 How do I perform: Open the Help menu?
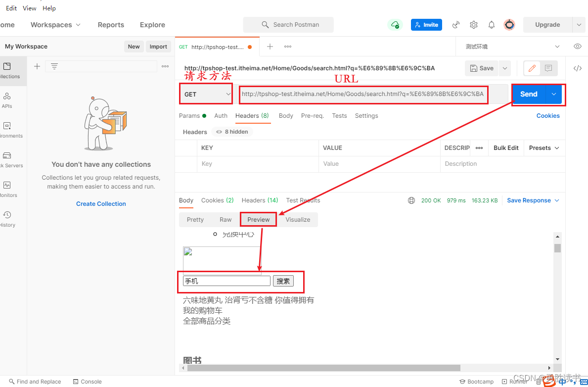49,8
